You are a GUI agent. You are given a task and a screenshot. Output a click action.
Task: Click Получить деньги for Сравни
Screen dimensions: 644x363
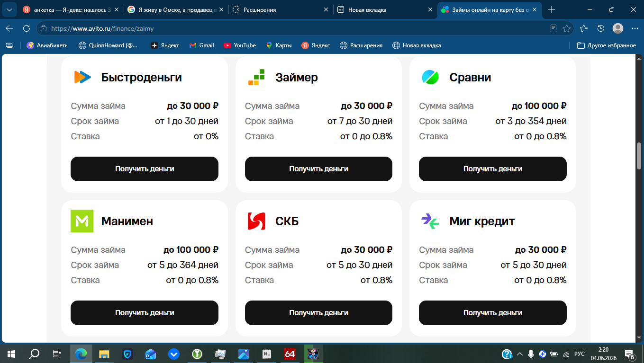493,168
